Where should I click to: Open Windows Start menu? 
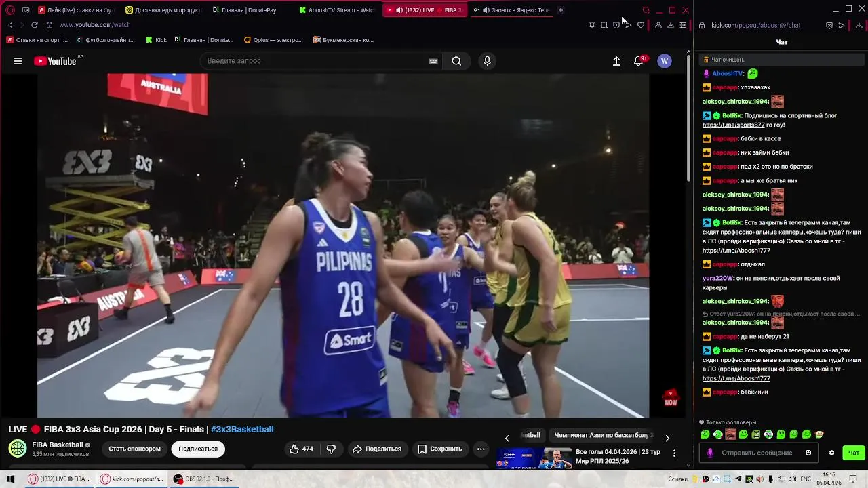(x=11, y=479)
